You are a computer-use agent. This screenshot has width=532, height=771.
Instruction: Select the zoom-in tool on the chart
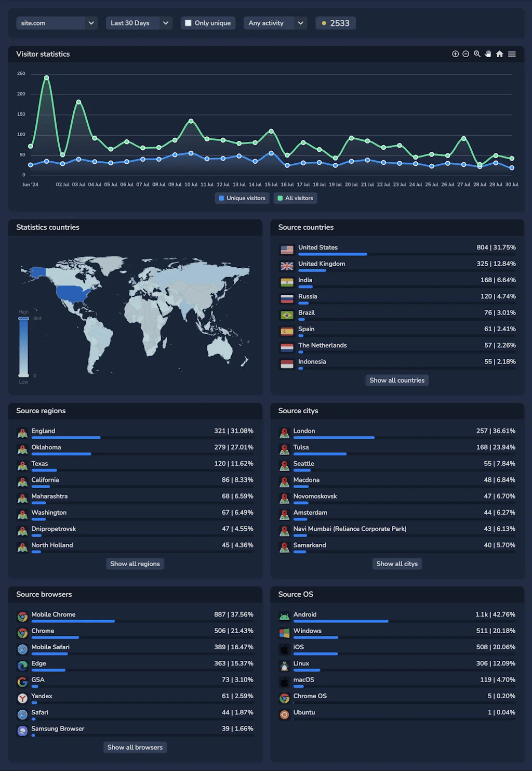(x=455, y=54)
